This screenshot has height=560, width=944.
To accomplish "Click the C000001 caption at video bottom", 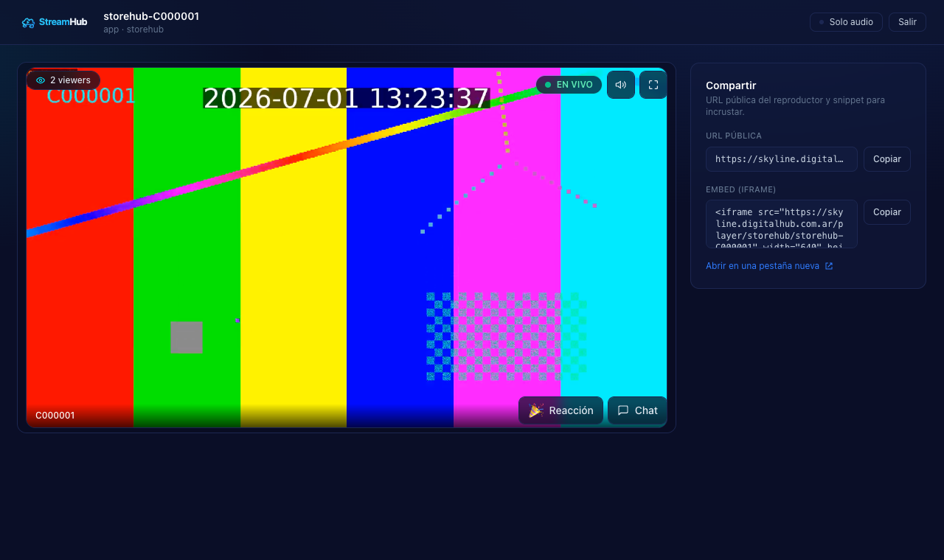I will 55,416.
